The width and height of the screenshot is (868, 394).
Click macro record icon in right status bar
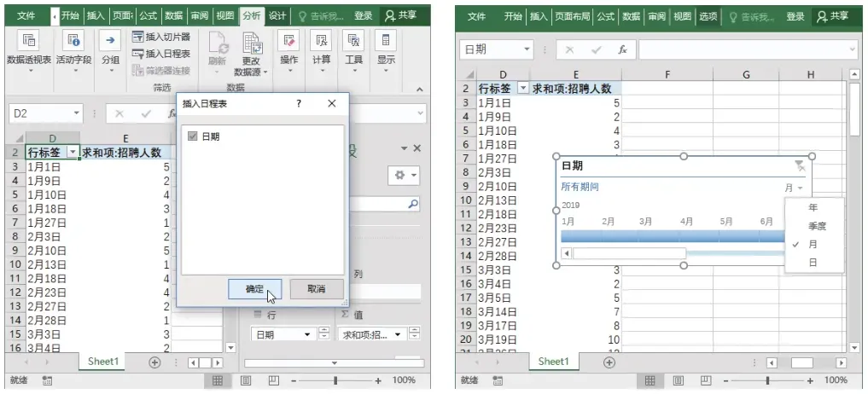pyautogui.click(x=498, y=380)
